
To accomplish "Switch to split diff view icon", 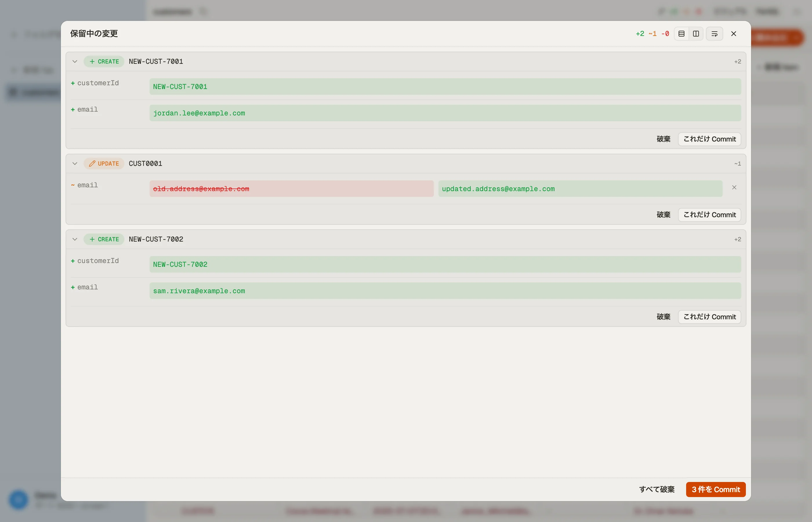I will point(696,34).
